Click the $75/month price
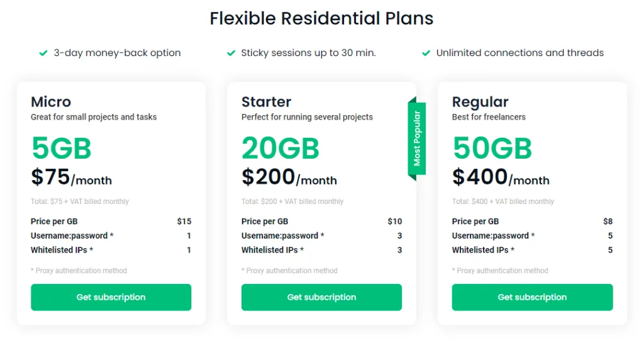This screenshot has height=340, width=644. click(71, 178)
